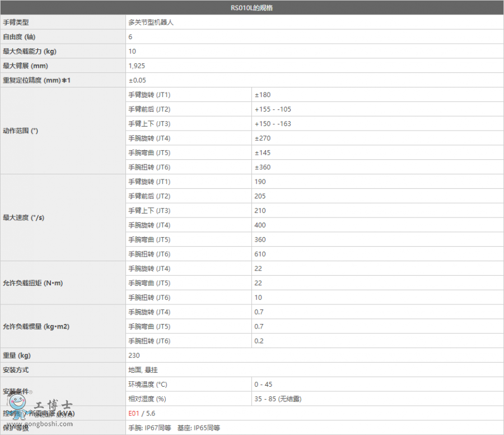Screen dimensions: 504x435
Task: Click the +155 - -105 range value
Action: tap(273, 109)
